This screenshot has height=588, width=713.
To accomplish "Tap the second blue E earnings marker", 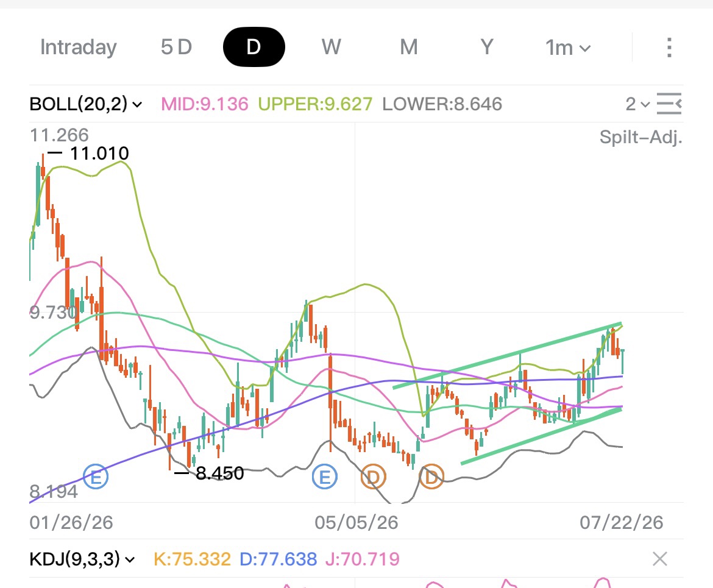I will pyautogui.click(x=325, y=477).
